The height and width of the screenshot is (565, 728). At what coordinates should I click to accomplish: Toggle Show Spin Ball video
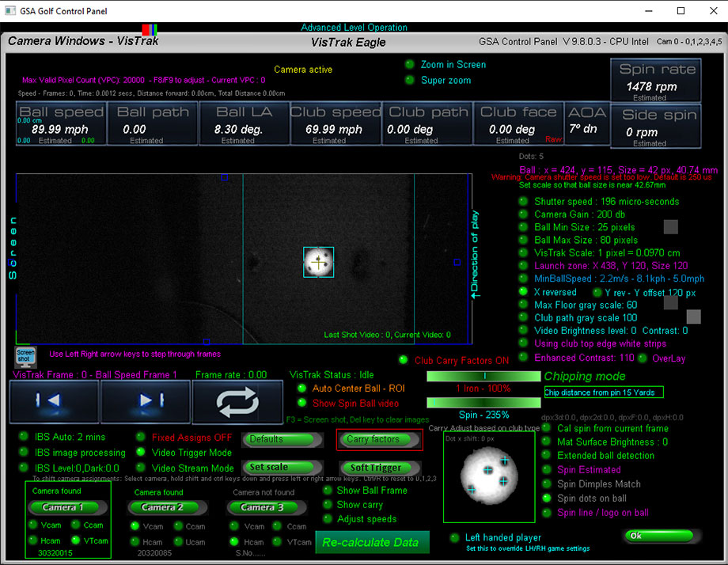pyautogui.click(x=301, y=403)
